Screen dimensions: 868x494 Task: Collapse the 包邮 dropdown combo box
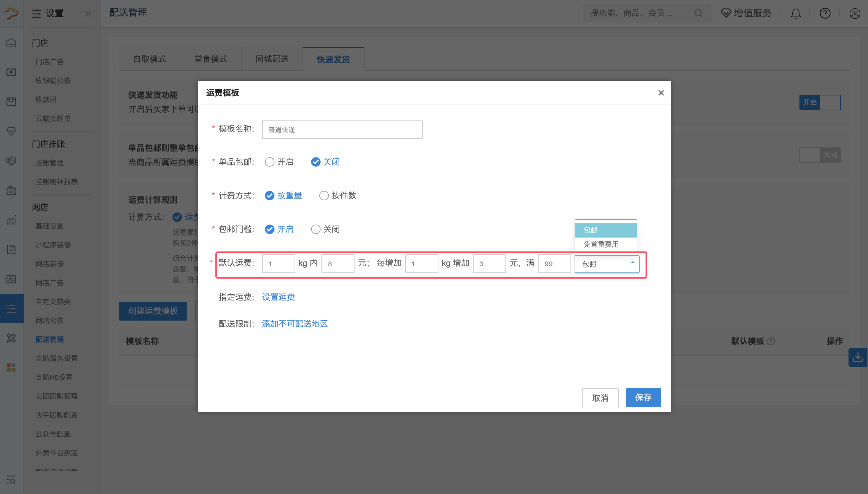tap(607, 264)
